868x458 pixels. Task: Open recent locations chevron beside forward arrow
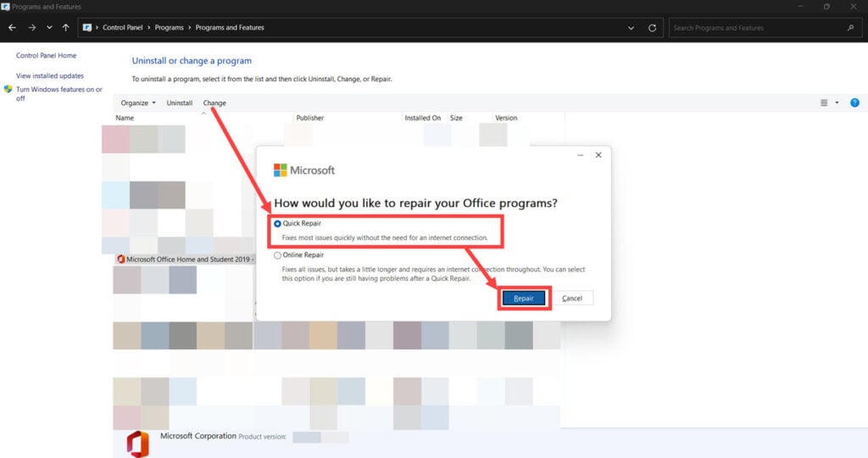[49, 28]
